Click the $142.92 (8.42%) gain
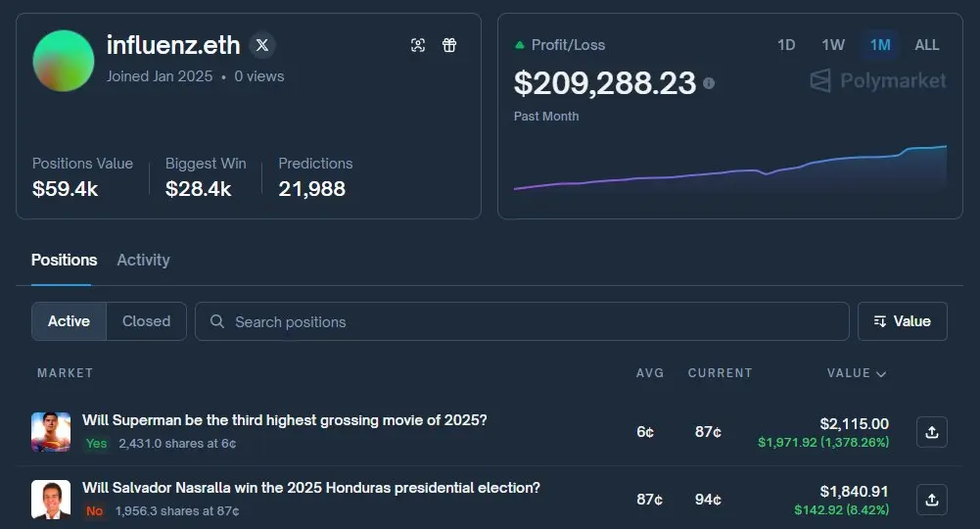Viewport: 980px width, 529px height. [841, 509]
